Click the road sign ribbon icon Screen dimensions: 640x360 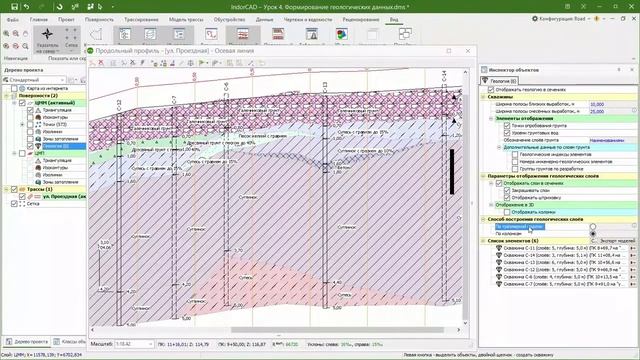pos(312,34)
